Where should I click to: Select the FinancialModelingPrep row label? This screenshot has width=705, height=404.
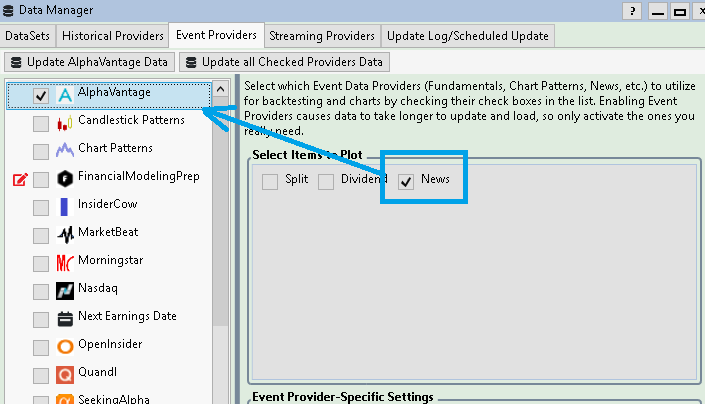139,176
